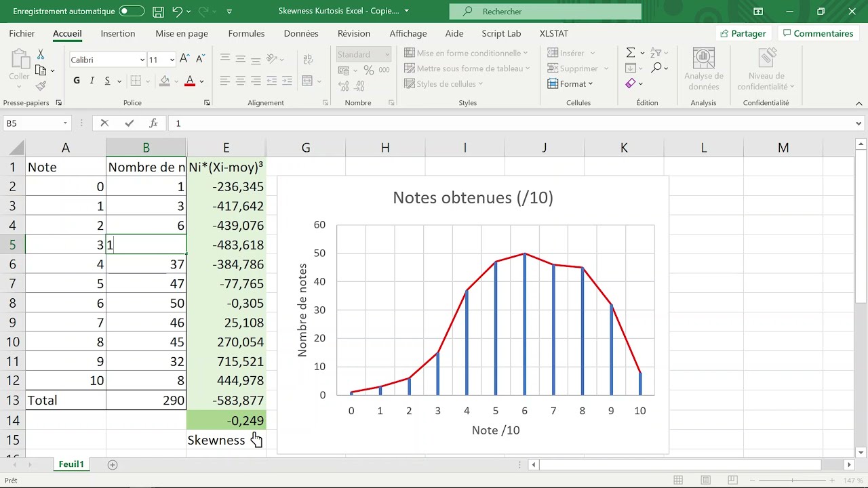Click in the Rechercher search box
Image resolution: width=868 pixels, height=488 pixels.
(545, 12)
